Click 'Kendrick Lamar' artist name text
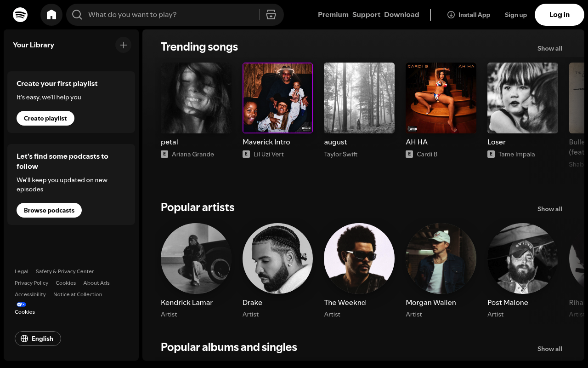The height and width of the screenshot is (368, 588). (187, 303)
